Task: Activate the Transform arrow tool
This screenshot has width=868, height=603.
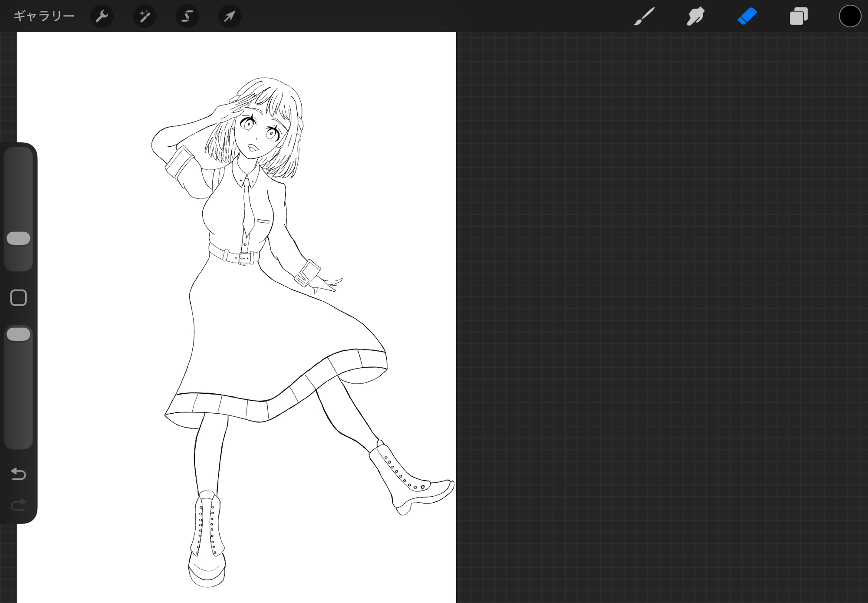Action: tap(229, 16)
